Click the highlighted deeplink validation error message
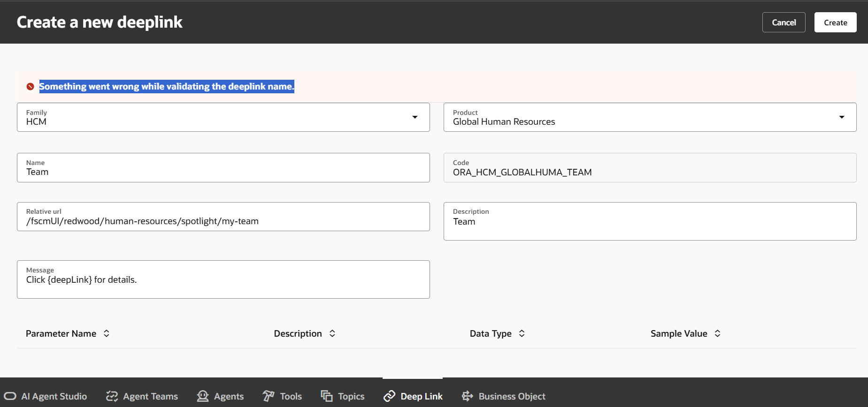Viewport: 868px width, 407px height. coord(167,86)
